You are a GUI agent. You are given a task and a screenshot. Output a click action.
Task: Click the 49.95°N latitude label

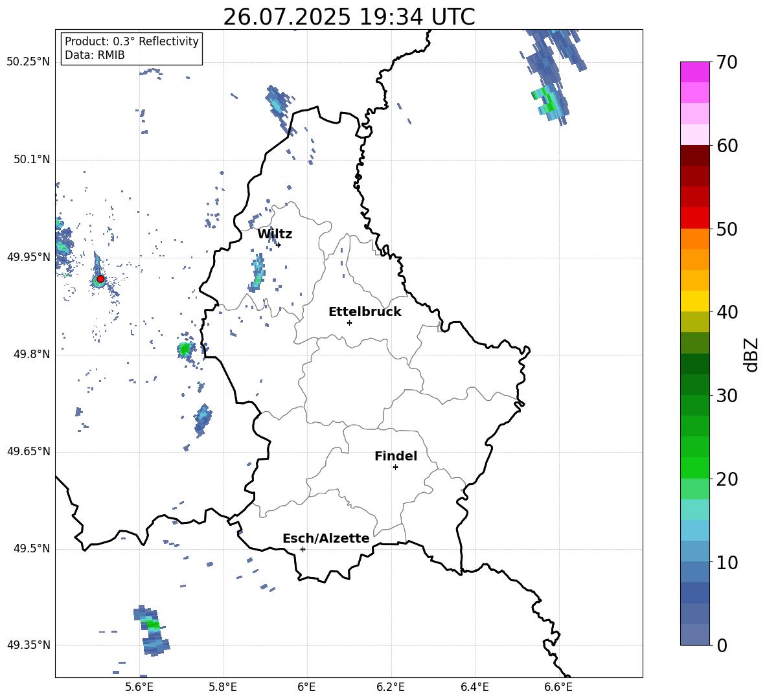(x=29, y=257)
